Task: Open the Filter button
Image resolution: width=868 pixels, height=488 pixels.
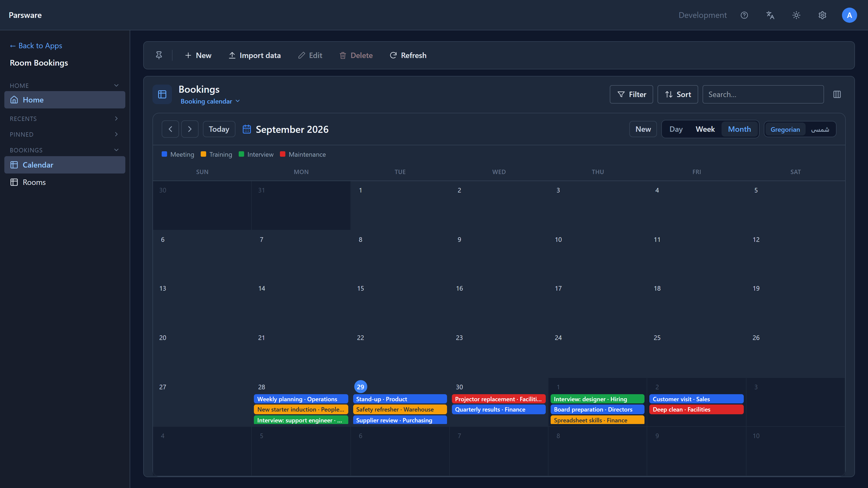Action: tap(631, 94)
